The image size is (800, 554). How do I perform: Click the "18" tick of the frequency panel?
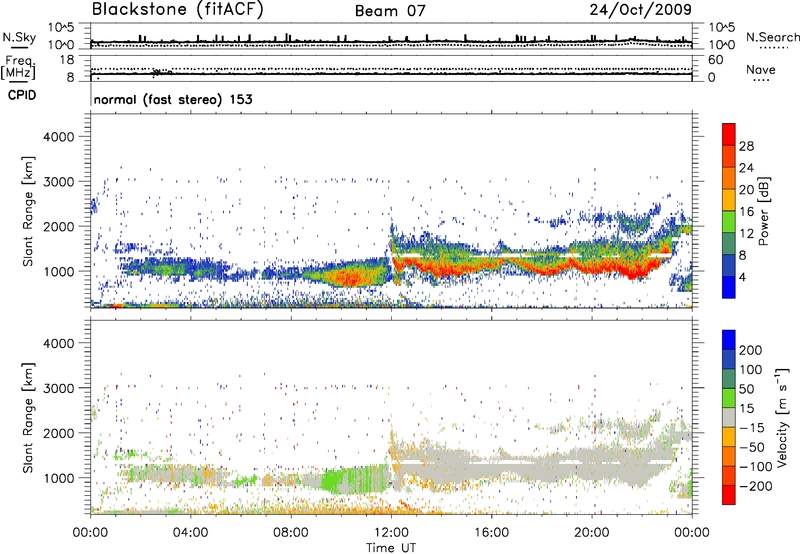pyautogui.click(x=67, y=60)
